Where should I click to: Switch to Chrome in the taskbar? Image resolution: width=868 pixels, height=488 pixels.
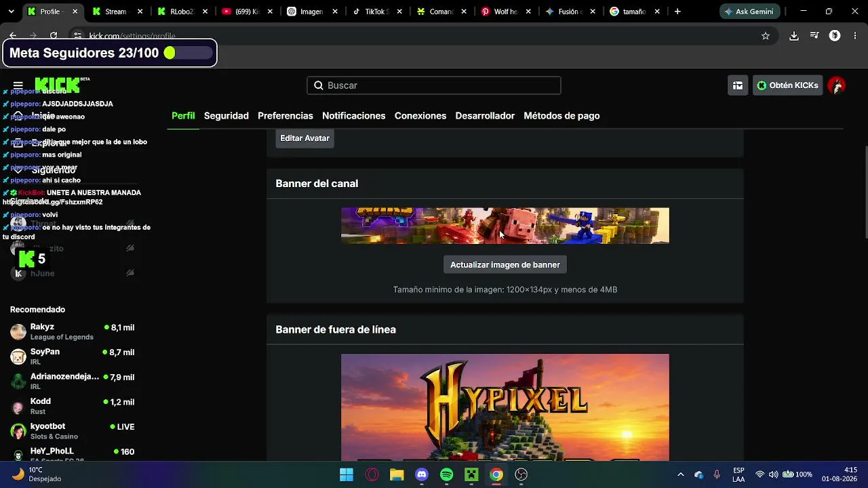496,474
